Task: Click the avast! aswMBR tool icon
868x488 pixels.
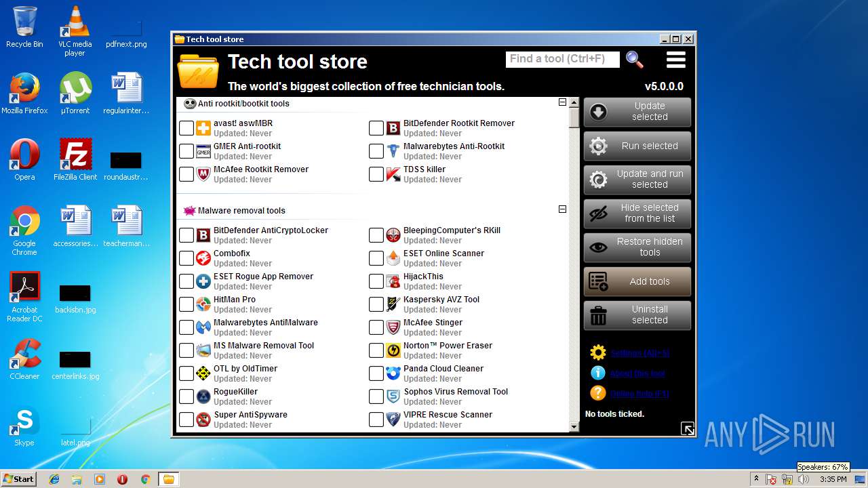Action: pyautogui.click(x=203, y=128)
